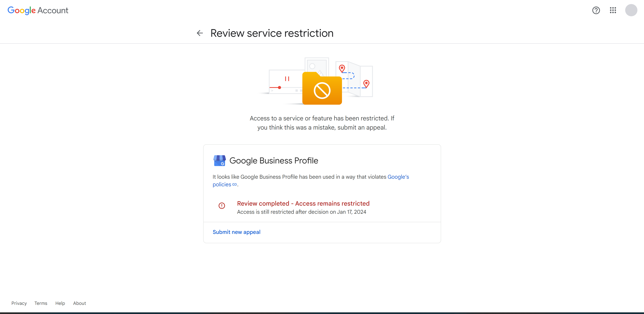Click the red exclamation warning icon
The image size is (644, 314).
coord(222,205)
